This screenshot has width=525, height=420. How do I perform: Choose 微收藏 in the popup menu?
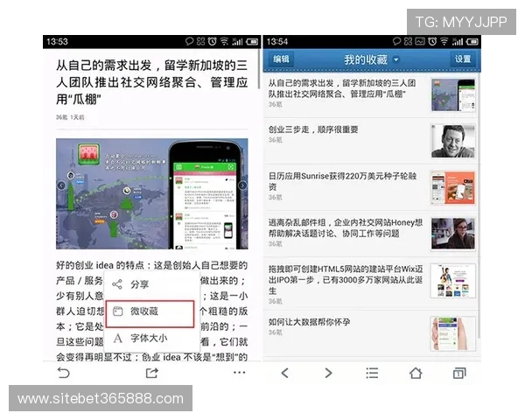tap(150, 313)
